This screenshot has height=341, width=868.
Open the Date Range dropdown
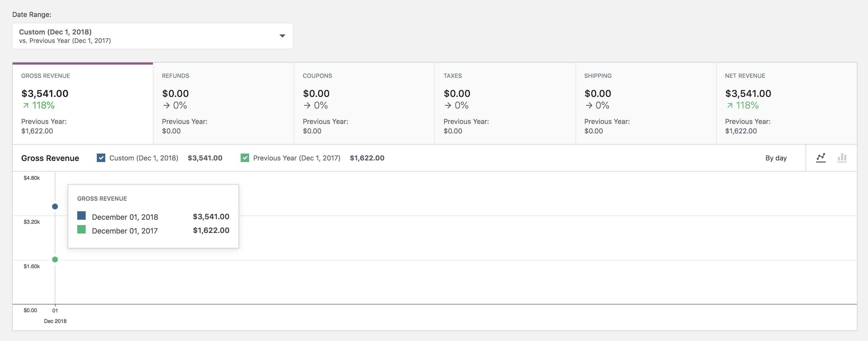click(152, 36)
